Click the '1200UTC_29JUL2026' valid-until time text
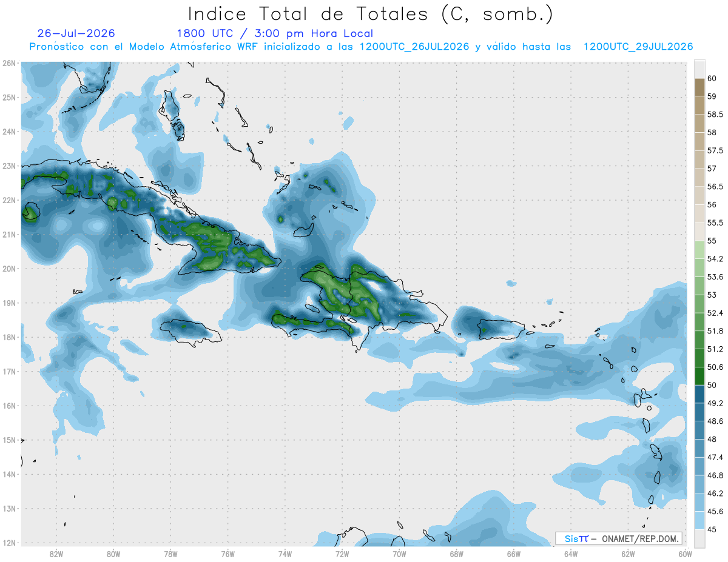The height and width of the screenshot is (562, 728). tap(638, 47)
